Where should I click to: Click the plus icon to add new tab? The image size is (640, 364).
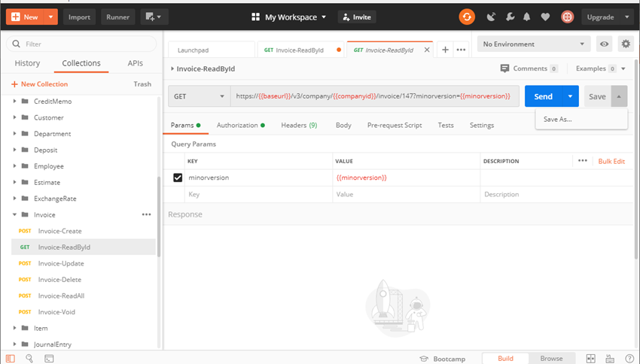point(445,50)
